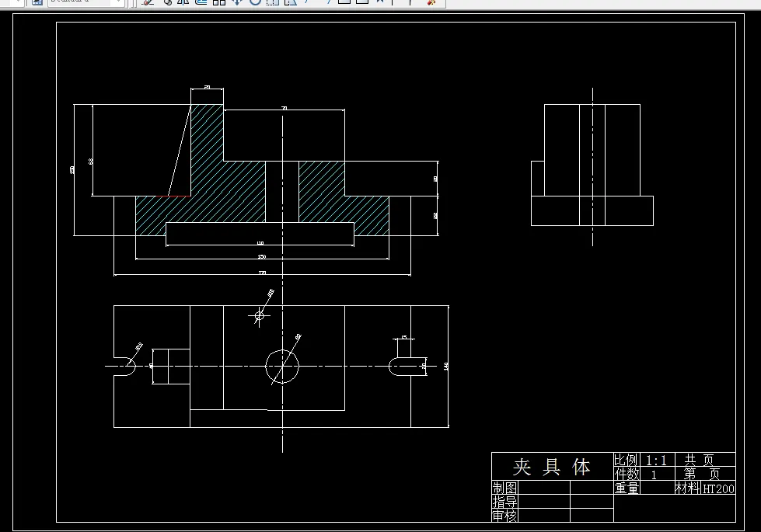Image resolution: width=761 pixels, height=532 pixels.
Task: Select the 110 horizontal dimension text
Action: [x=260, y=243]
